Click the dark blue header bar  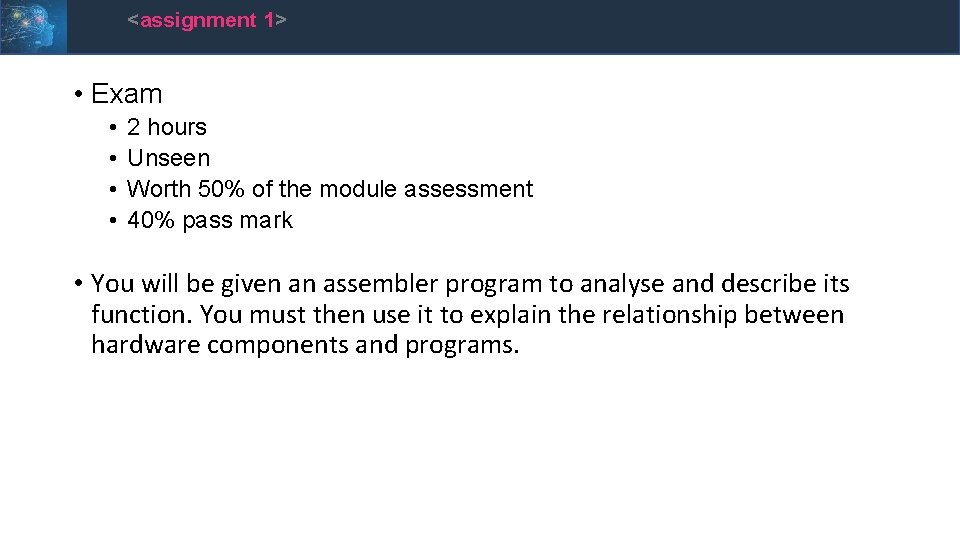tap(513, 27)
